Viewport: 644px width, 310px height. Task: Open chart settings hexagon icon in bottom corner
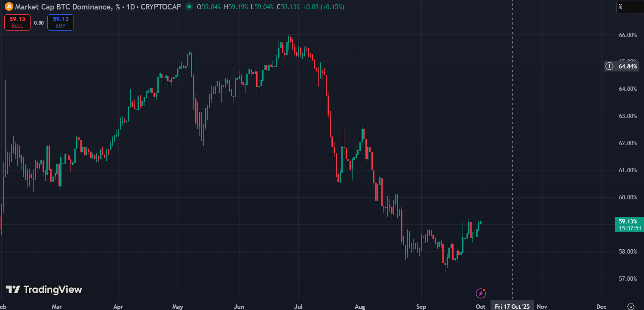tap(631, 306)
